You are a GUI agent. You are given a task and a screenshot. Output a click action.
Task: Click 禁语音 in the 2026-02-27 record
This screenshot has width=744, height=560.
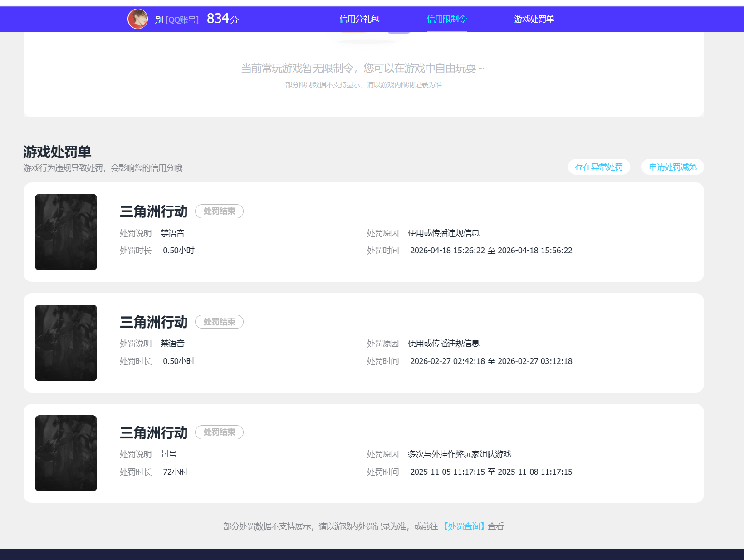(172, 344)
